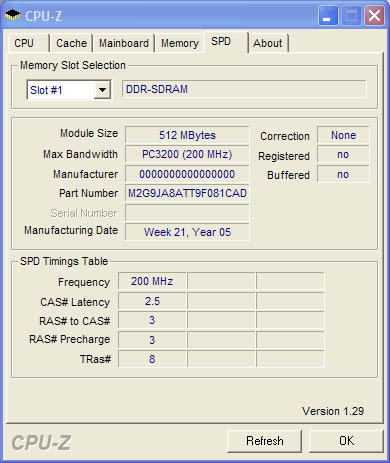Viewport: 390px width, 463px height.
Task: Click the RAS# to CAS# value 3
Action: pyautogui.click(x=152, y=320)
